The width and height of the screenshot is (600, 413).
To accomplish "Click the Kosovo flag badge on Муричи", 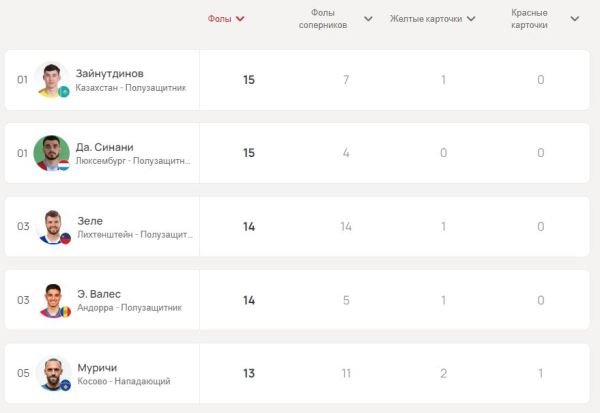I will 65,385.
